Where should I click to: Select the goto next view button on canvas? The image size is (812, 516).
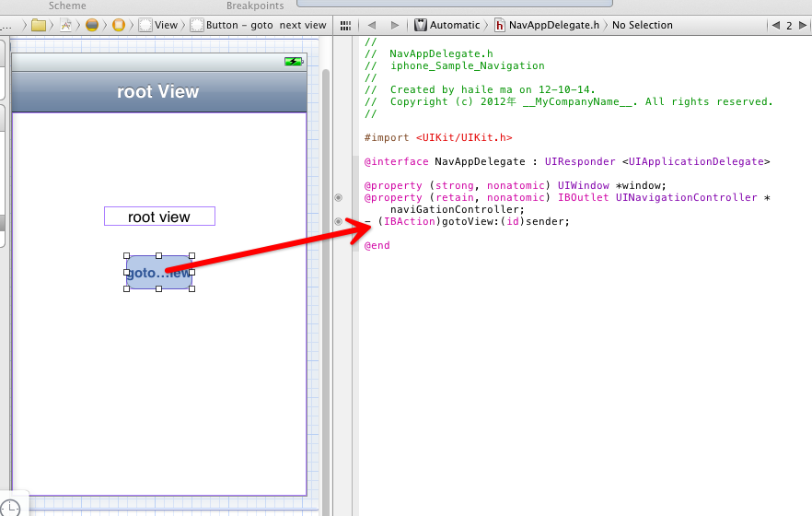tap(159, 273)
